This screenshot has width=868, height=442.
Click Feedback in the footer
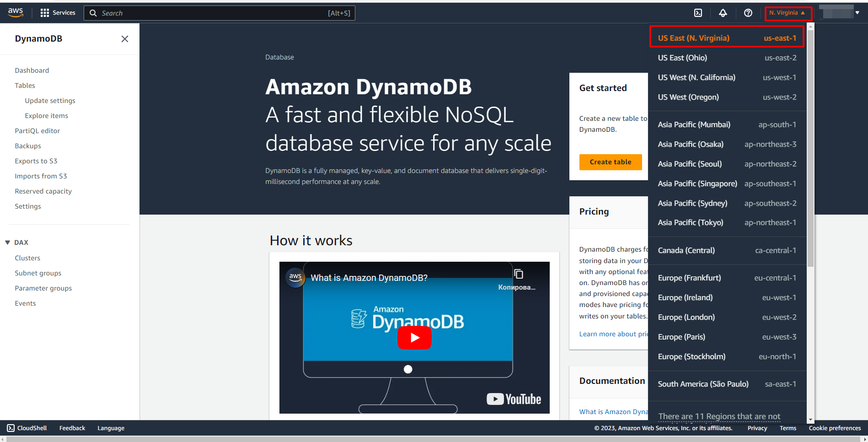point(72,428)
